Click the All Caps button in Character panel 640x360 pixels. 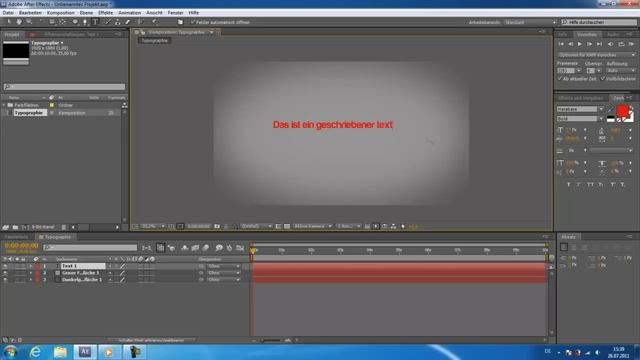coord(590,185)
